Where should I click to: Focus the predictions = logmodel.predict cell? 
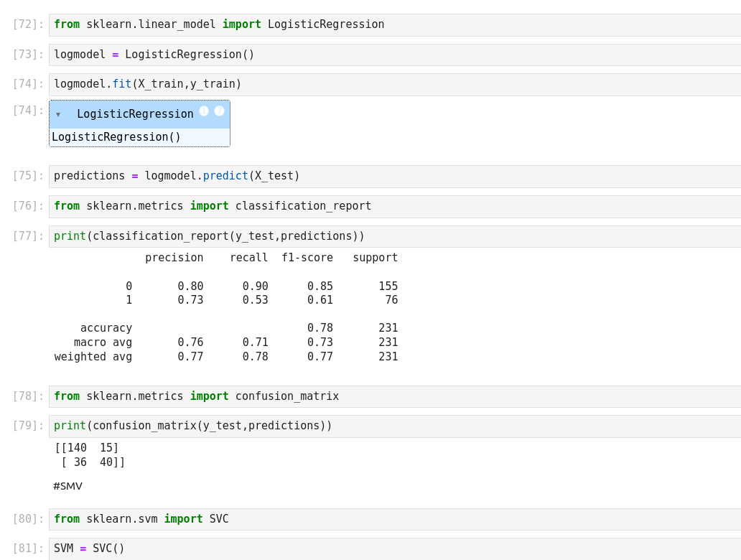point(395,177)
